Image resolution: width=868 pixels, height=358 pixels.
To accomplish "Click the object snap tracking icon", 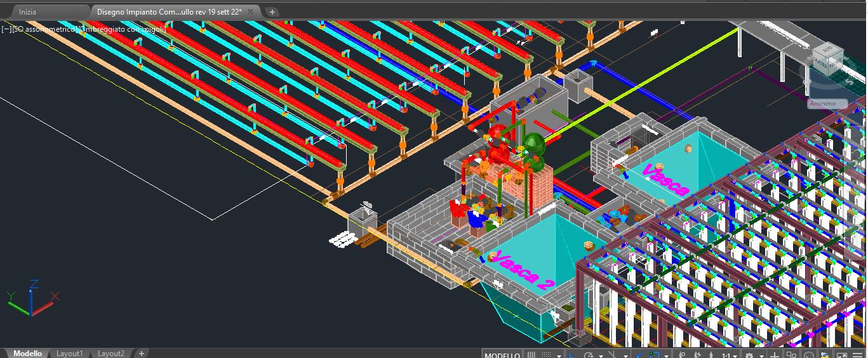I will tap(641, 355).
